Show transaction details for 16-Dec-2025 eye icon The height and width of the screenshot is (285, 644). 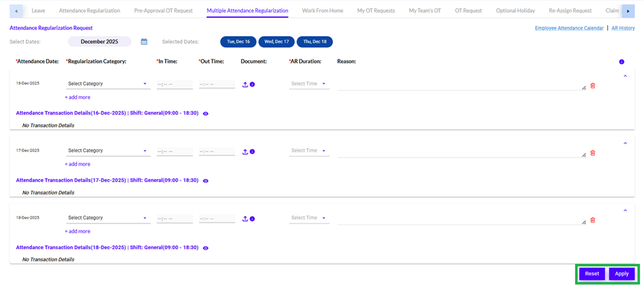pos(205,114)
